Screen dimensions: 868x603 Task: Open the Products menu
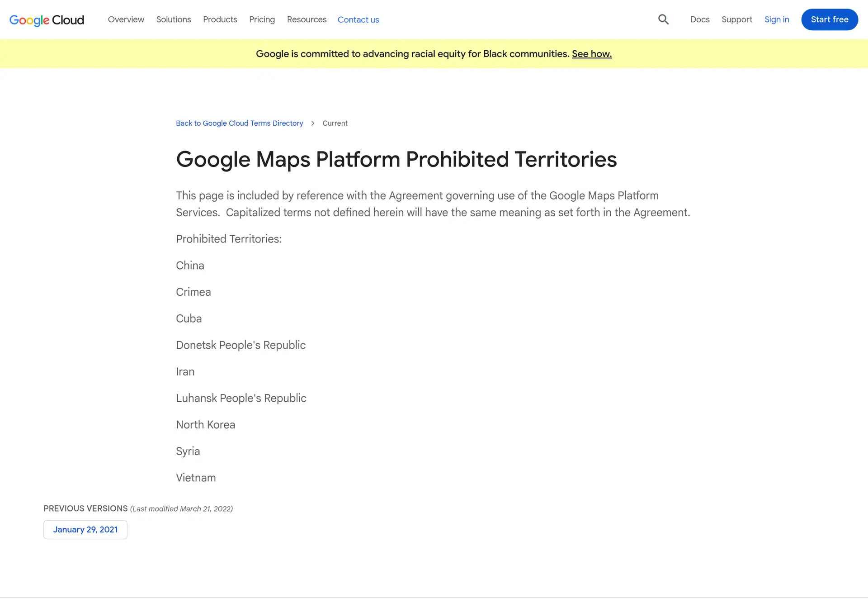(220, 19)
